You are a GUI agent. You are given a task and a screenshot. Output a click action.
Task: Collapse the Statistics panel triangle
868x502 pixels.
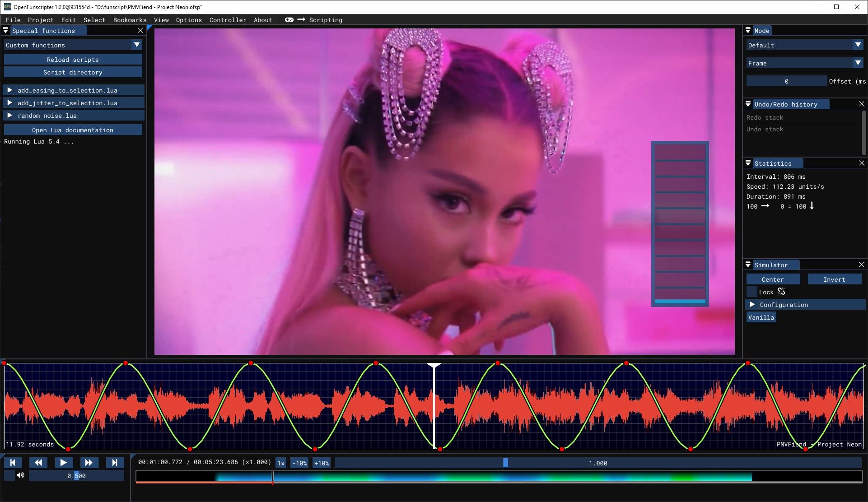pos(748,163)
